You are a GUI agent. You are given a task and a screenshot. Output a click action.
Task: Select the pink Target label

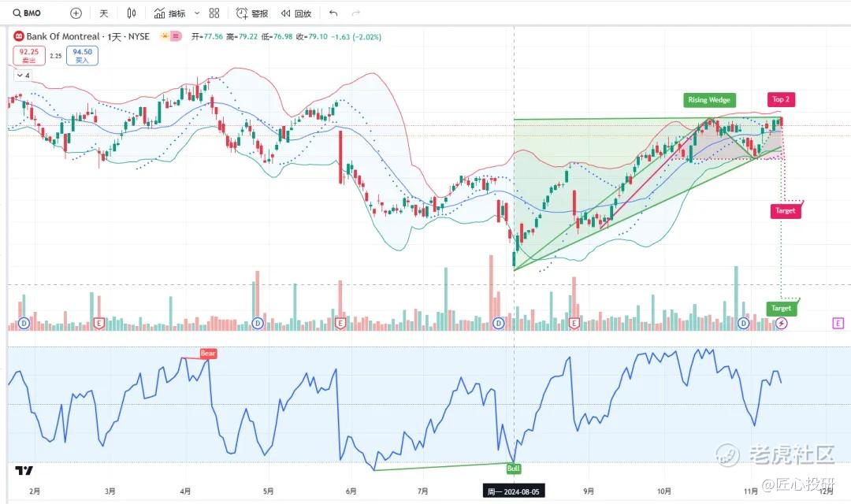pyautogui.click(x=786, y=210)
